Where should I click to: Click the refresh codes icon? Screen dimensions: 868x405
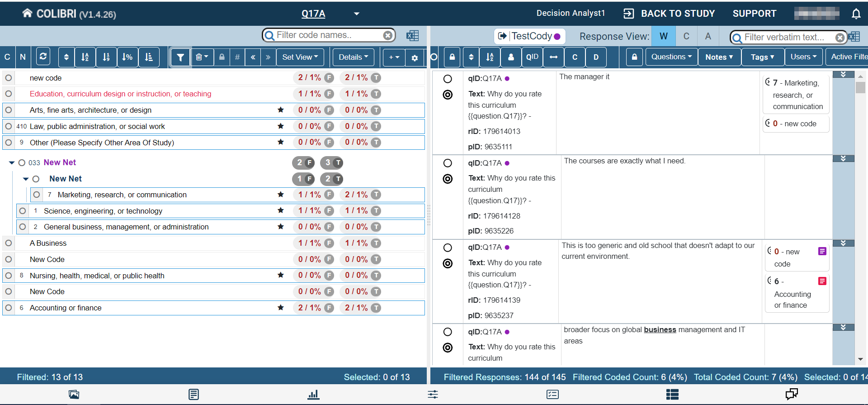click(43, 57)
